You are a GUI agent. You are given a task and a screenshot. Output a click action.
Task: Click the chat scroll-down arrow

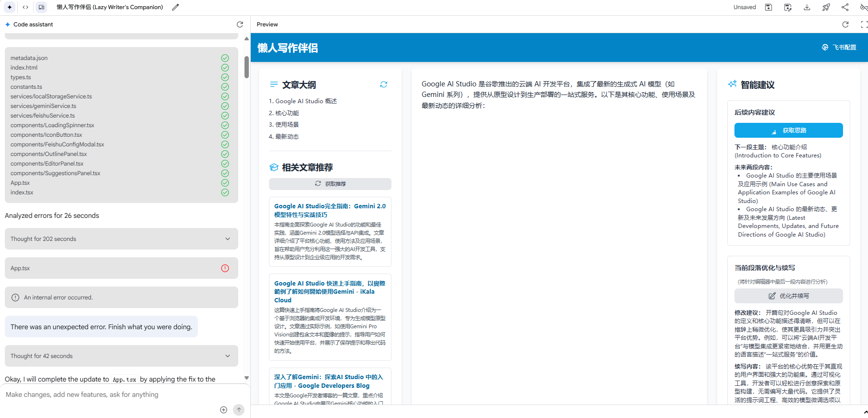(246, 378)
